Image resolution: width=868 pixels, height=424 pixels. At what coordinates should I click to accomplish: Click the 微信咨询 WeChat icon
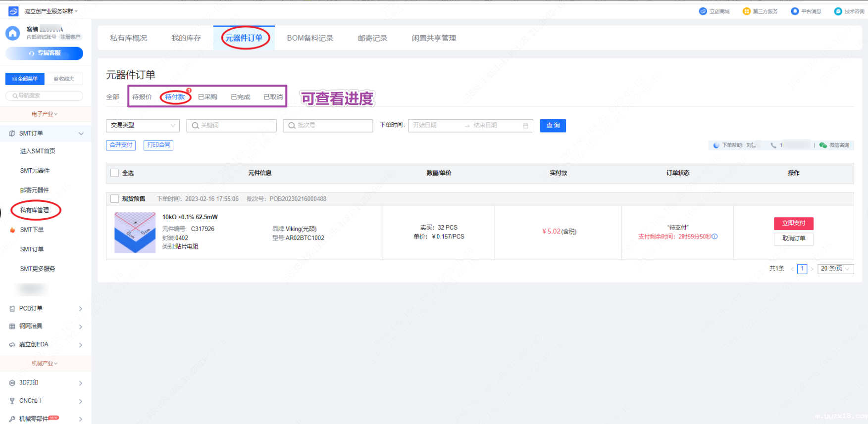(823, 145)
